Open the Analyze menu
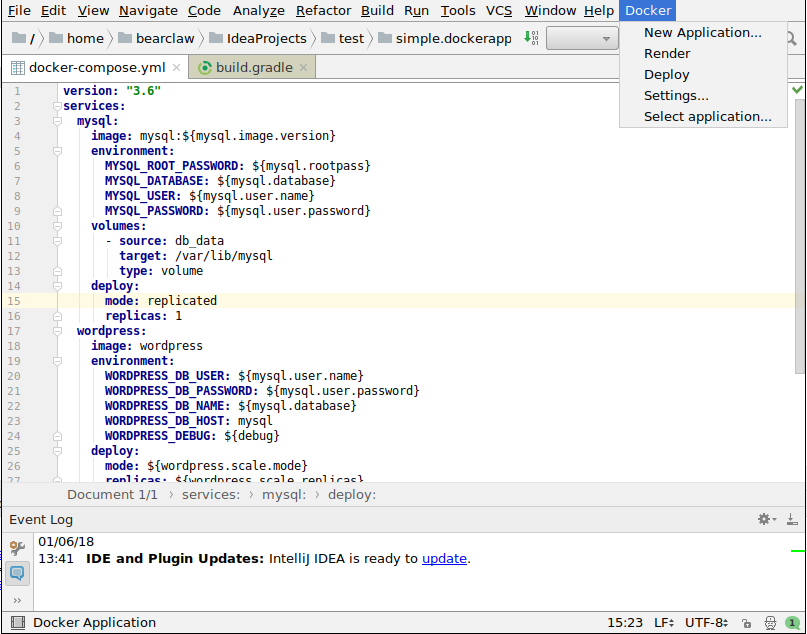Viewport: 807px width, 634px height. 258,10
